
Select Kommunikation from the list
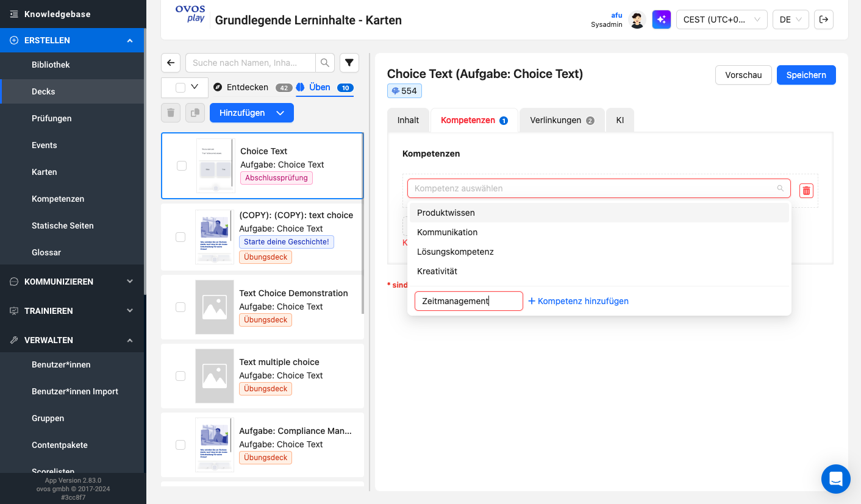click(599, 232)
